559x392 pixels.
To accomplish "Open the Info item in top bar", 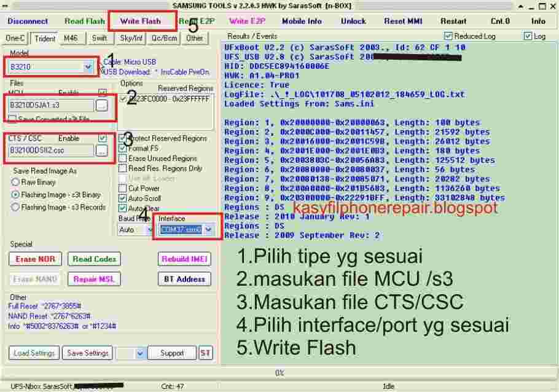I will point(538,21).
